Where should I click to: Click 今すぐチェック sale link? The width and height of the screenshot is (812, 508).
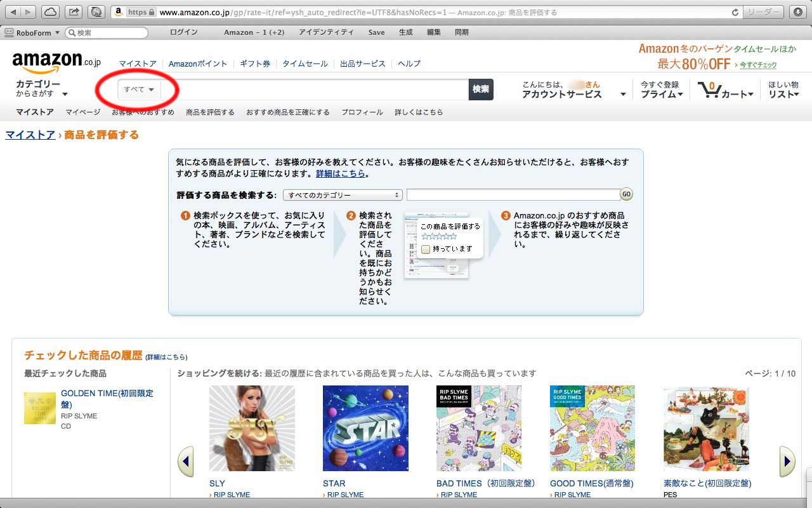click(x=758, y=65)
